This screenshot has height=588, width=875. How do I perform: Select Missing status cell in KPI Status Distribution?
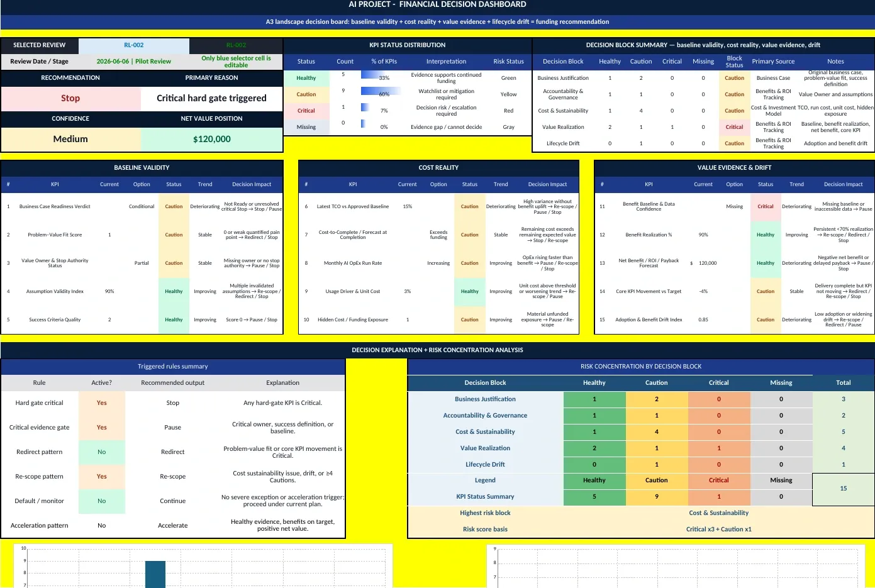pos(306,127)
